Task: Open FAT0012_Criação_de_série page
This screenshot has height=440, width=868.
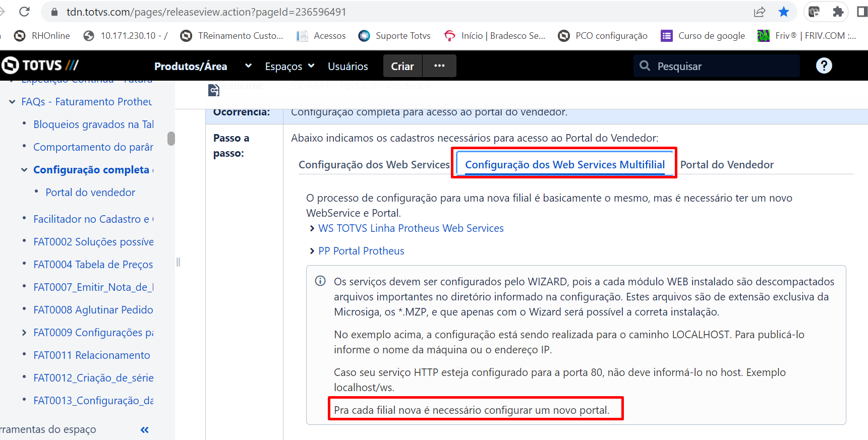Action: point(93,378)
